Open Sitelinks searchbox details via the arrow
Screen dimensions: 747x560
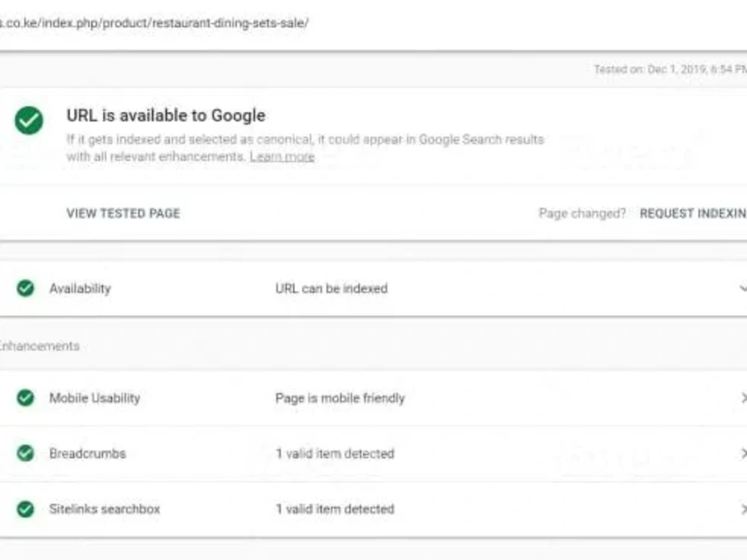pos(744,509)
